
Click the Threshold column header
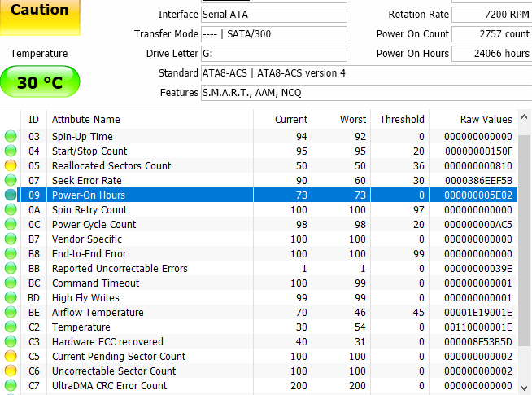point(401,119)
